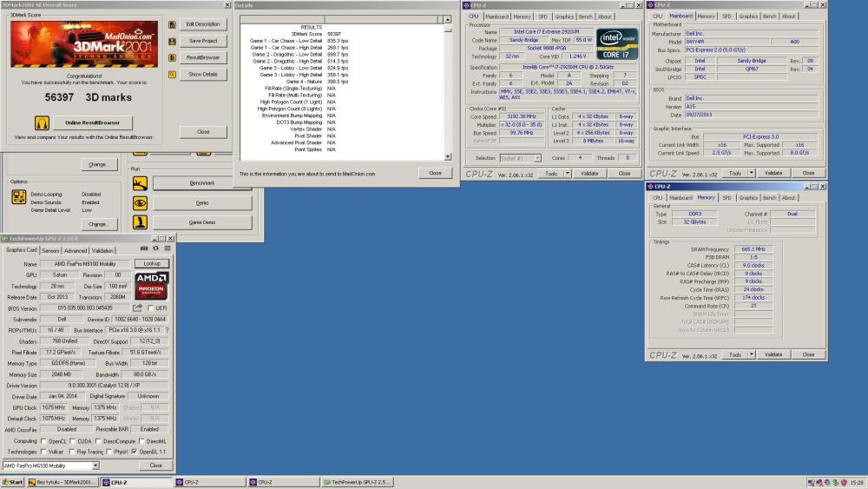Click the Edit Description button
Viewport: 868px width, 489px height.
(x=203, y=24)
